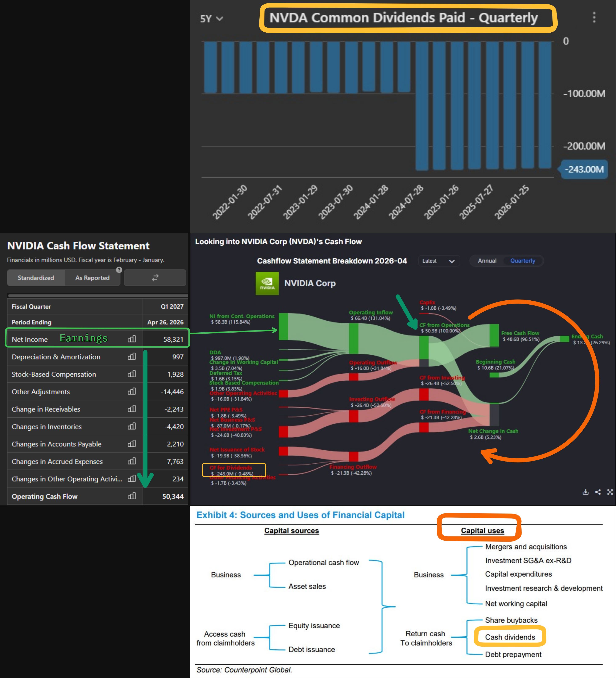The width and height of the screenshot is (616, 678).
Task: Click the Capital sources heading
Action: pyautogui.click(x=291, y=531)
